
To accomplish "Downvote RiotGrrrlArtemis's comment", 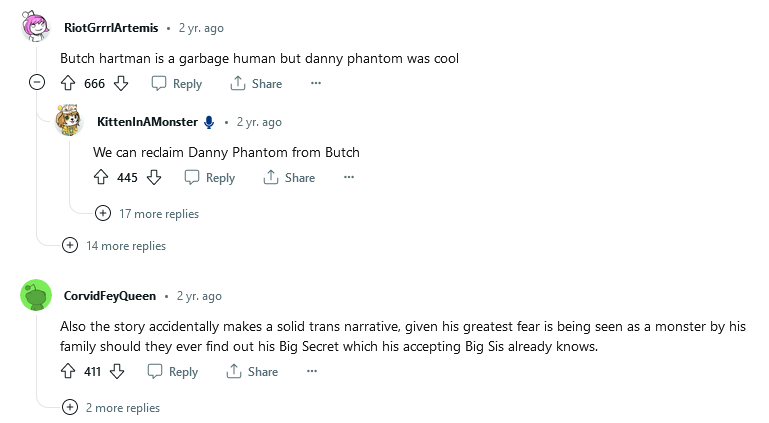I will [x=122, y=84].
